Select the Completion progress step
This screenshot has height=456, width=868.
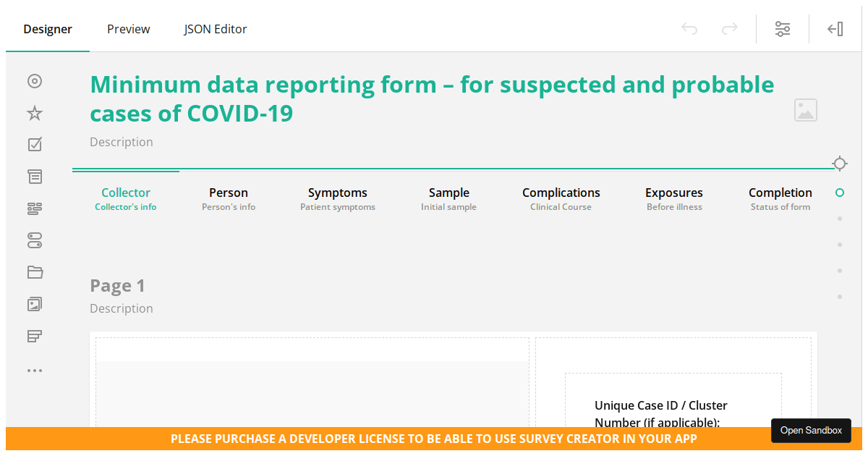click(x=780, y=198)
